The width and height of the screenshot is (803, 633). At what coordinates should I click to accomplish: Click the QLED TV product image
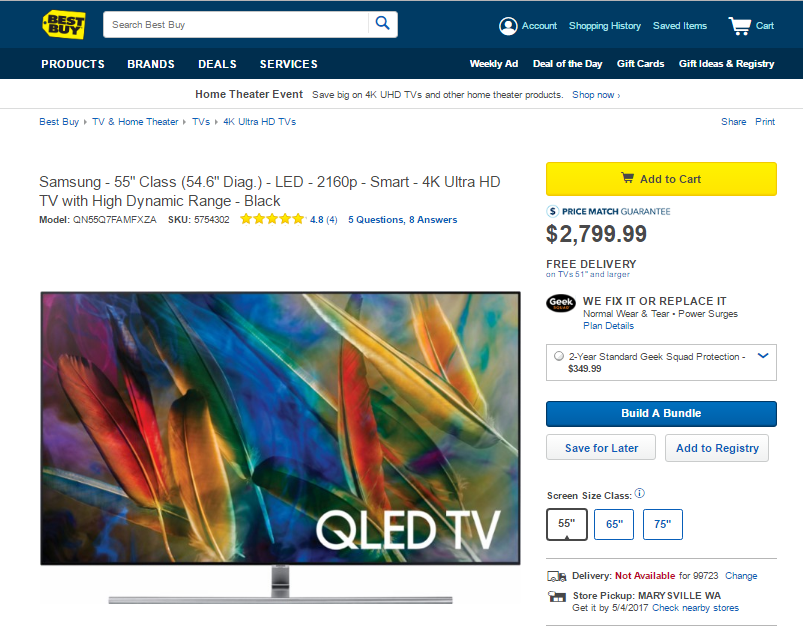pos(280,448)
